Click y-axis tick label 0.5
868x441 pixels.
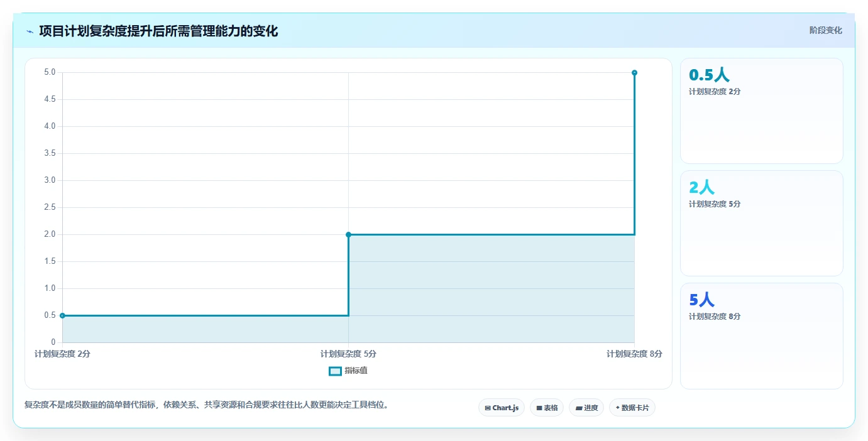(50, 315)
